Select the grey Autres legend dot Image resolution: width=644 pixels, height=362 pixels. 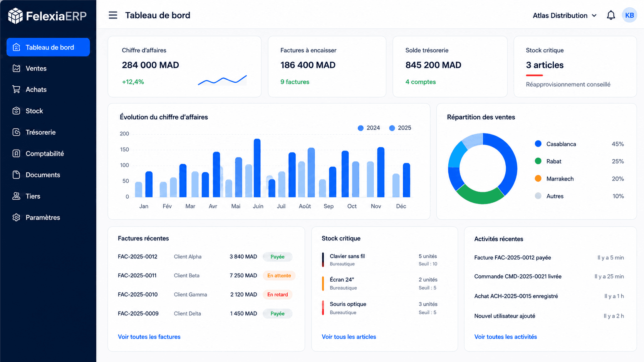tap(538, 196)
